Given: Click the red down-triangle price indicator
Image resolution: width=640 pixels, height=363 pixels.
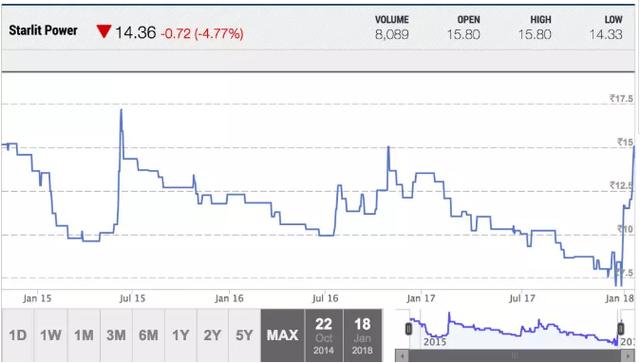Looking at the screenshot, I should tap(104, 31).
